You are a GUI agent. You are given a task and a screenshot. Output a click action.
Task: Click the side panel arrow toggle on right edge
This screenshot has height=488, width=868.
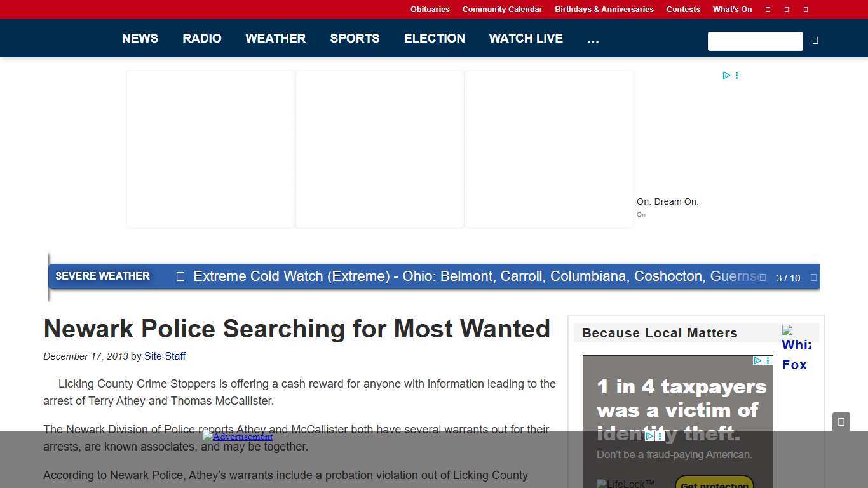[841, 421]
